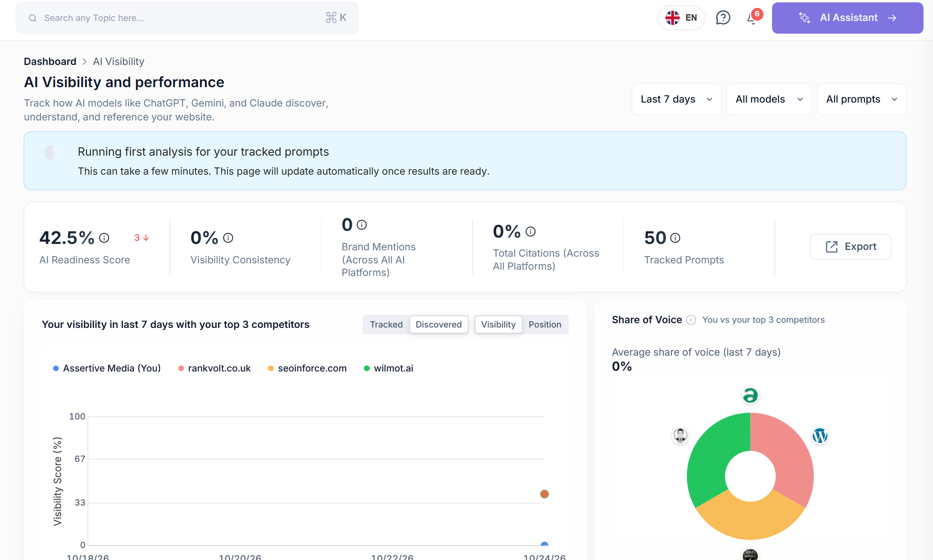Open the EN language selector
Viewport: 933px width, 560px height.
(681, 18)
